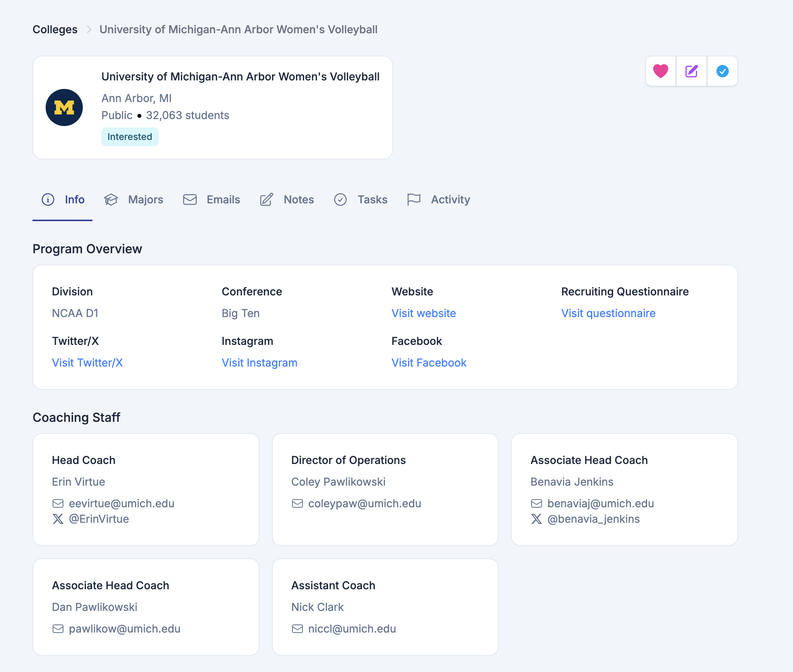Select coach name Coley Pawlikowski

[338, 482]
